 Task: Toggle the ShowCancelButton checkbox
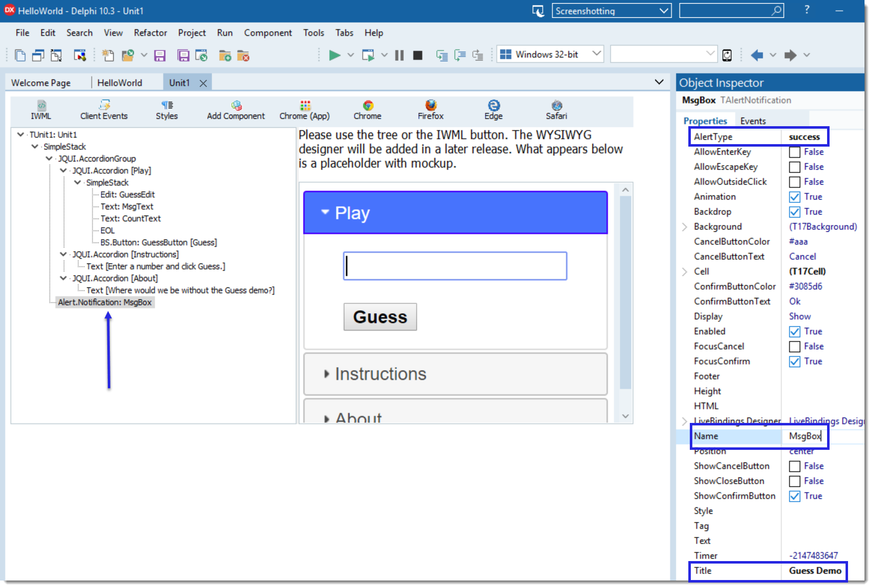[794, 466]
